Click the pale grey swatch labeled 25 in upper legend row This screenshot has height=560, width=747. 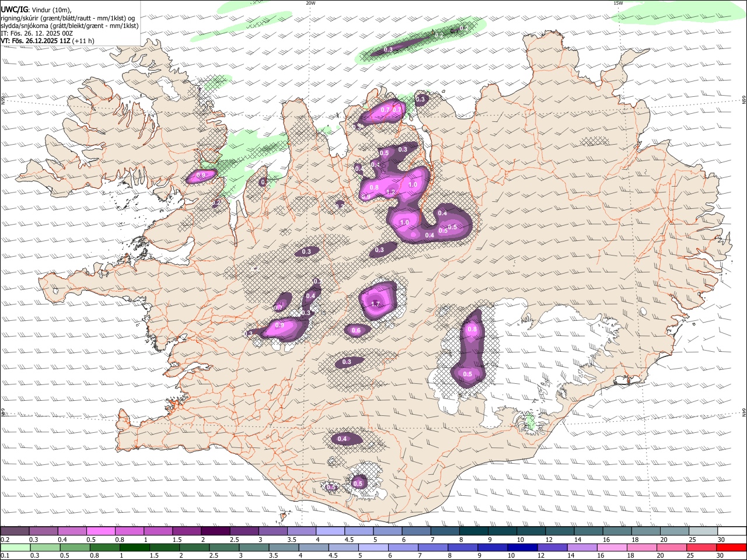pos(703,531)
